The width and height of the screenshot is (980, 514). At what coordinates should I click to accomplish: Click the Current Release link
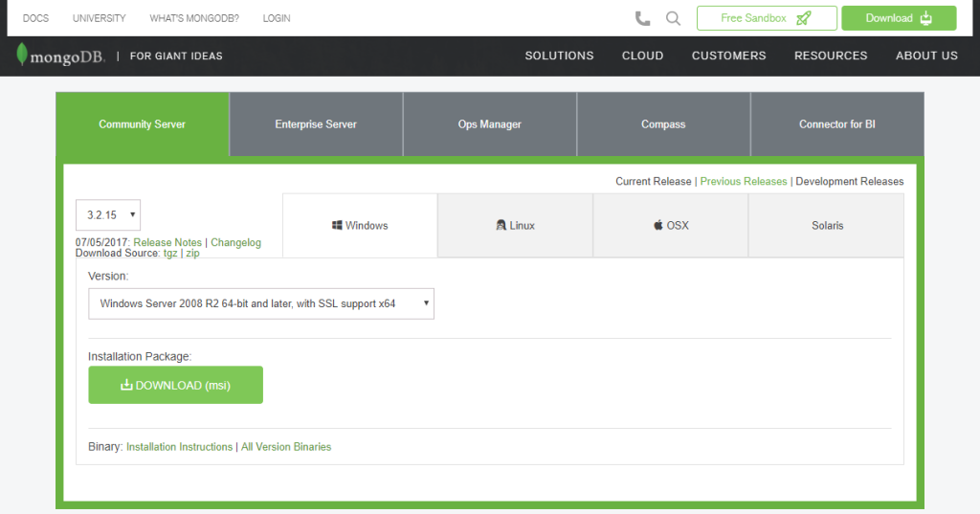point(653,181)
